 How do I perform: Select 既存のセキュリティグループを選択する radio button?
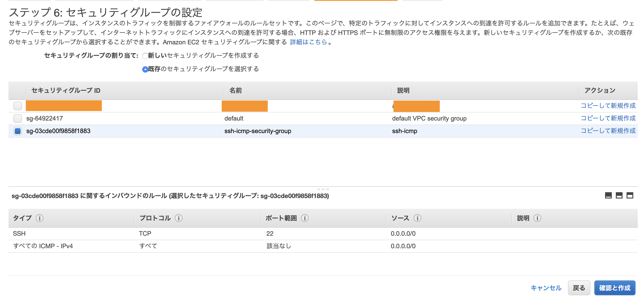click(145, 69)
